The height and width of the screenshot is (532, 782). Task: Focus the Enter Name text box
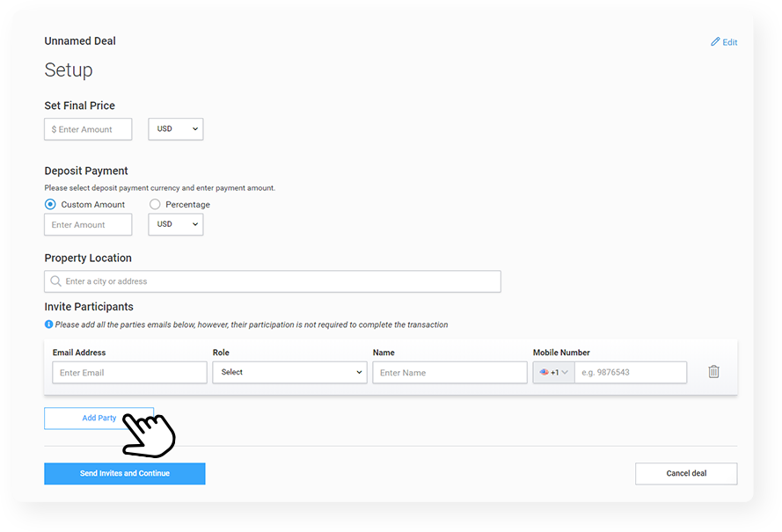pos(449,373)
